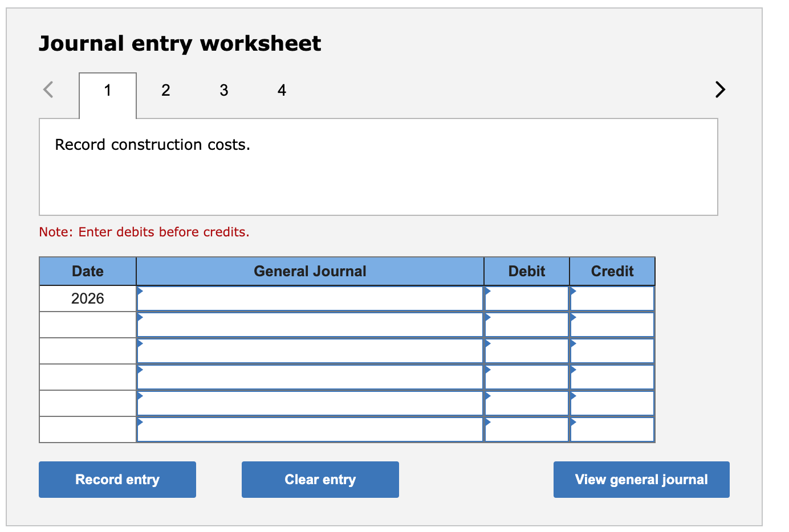Open View general journal

[x=641, y=479]
